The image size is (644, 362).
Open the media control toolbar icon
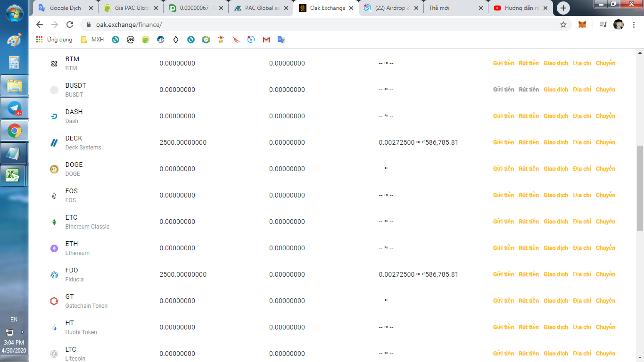(603, 25)
